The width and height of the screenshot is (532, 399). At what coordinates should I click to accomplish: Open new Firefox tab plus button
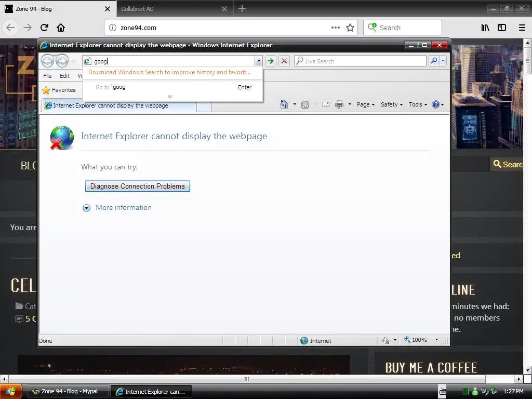242,8
